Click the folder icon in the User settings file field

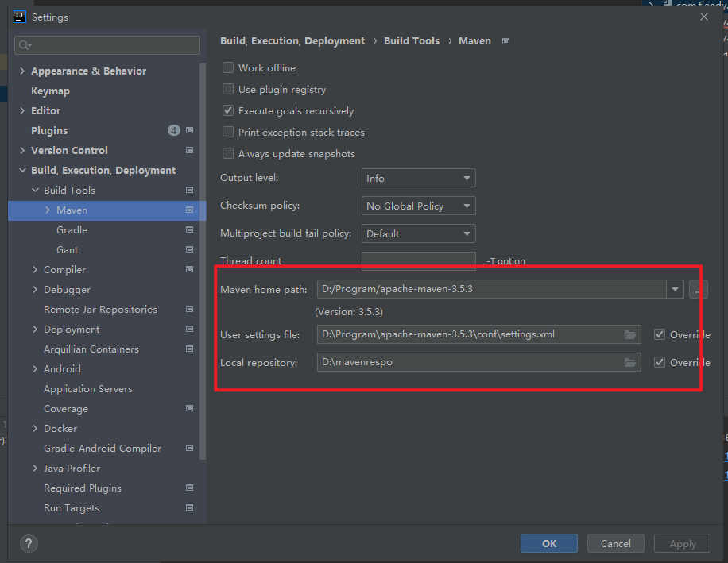click(630, 334)
